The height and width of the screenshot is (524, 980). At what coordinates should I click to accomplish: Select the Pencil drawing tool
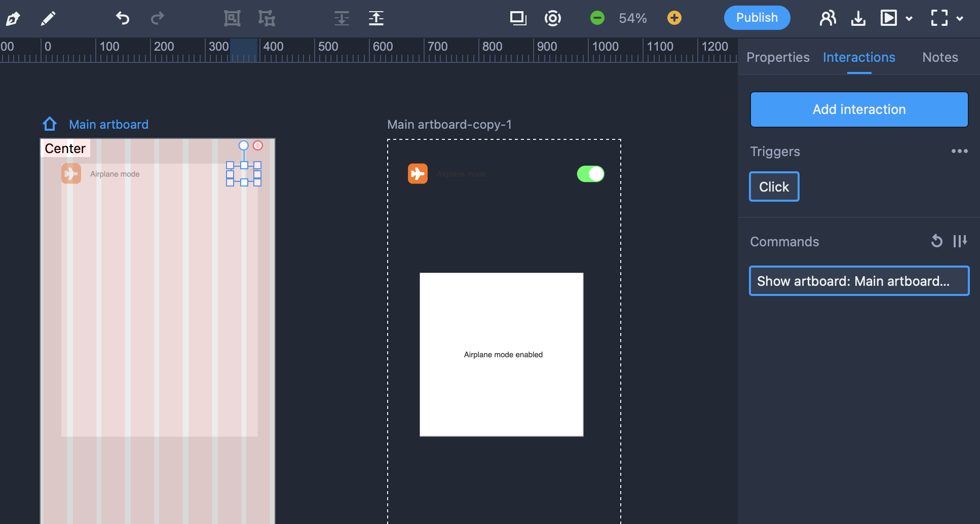coord(48,18)
